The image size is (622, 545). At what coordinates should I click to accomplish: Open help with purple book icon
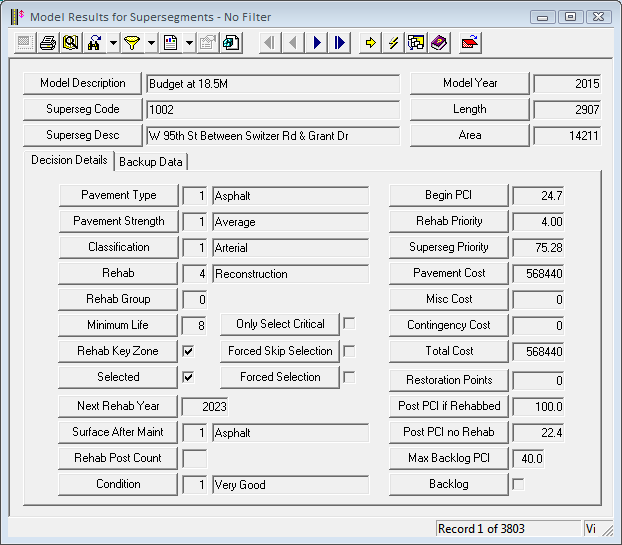[439, 42]
